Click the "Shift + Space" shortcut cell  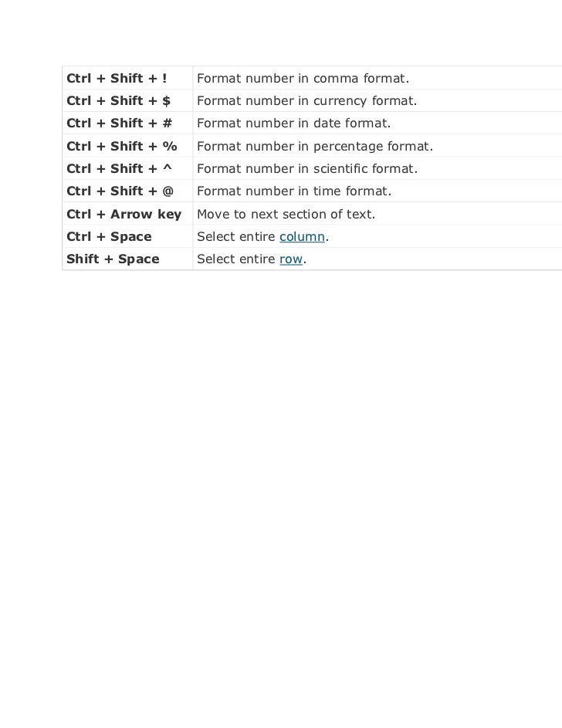(x=127, y=259)
